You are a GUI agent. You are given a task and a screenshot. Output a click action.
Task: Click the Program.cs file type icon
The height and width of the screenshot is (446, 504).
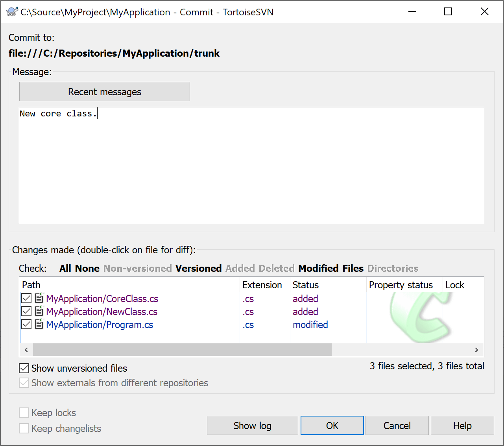(39, 324)
